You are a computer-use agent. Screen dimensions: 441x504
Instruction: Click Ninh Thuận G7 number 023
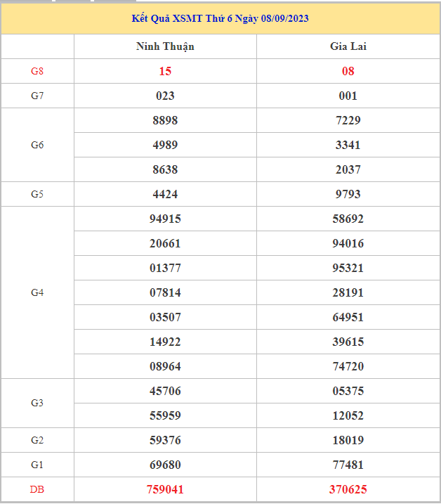165,96
